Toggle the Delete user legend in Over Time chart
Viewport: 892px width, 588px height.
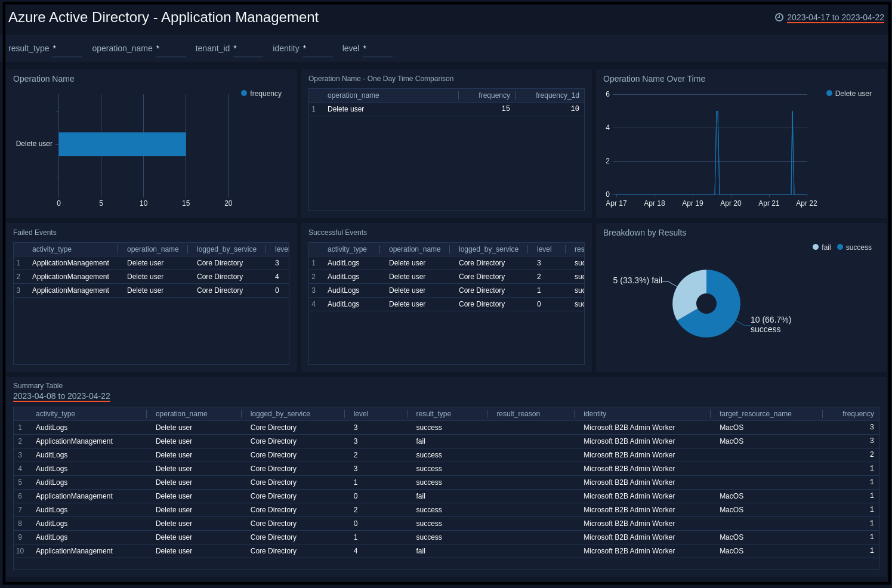[x=848, y=94]
